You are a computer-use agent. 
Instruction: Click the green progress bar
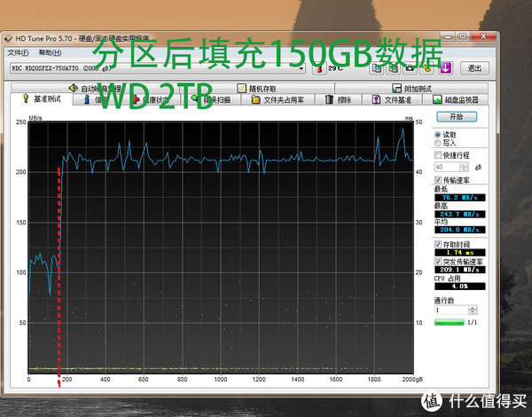point(450,322)
